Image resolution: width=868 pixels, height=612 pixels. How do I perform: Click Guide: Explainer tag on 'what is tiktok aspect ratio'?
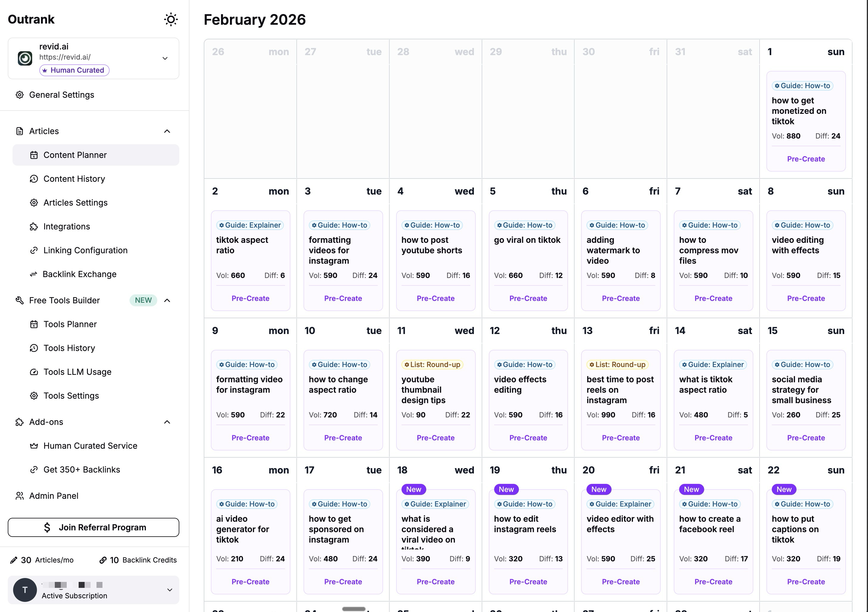tap(713, 365)
